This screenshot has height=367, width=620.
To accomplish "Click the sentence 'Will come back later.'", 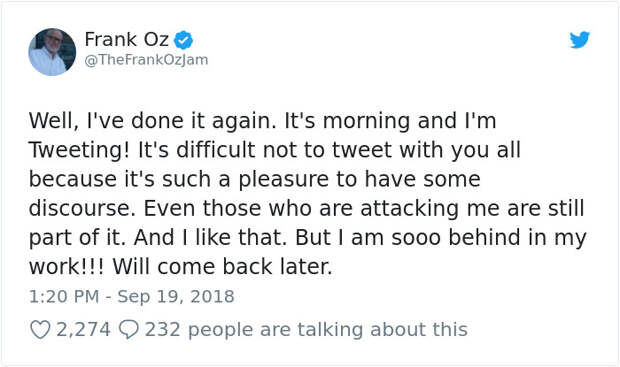I will (222, 267).
